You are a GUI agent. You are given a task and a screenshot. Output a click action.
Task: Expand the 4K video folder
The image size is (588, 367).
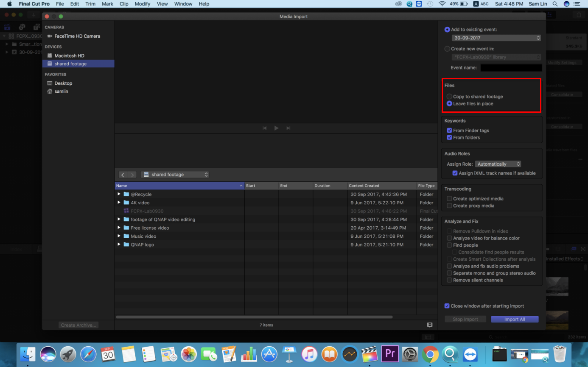[x=119, y=203]
